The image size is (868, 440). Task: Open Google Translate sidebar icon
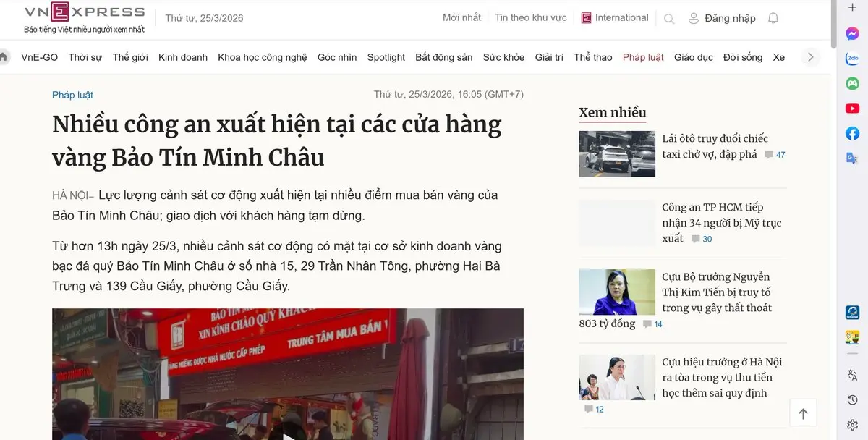pos(853,158)
